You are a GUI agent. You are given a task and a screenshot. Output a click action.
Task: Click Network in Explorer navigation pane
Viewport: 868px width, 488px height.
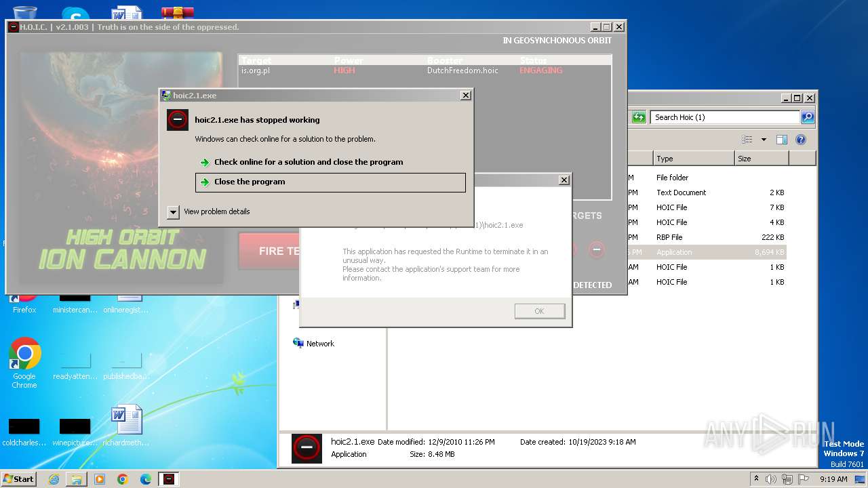[313, 344]
